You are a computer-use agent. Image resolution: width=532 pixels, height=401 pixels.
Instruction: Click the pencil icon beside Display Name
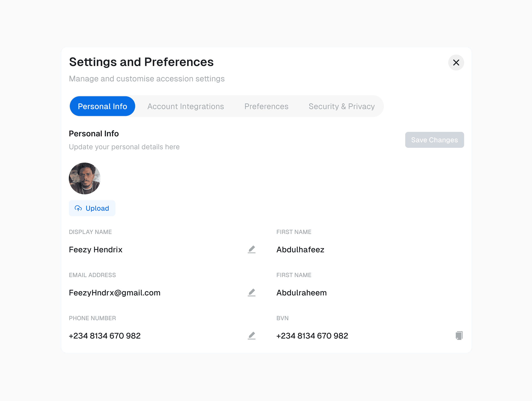tap(251, 249)
